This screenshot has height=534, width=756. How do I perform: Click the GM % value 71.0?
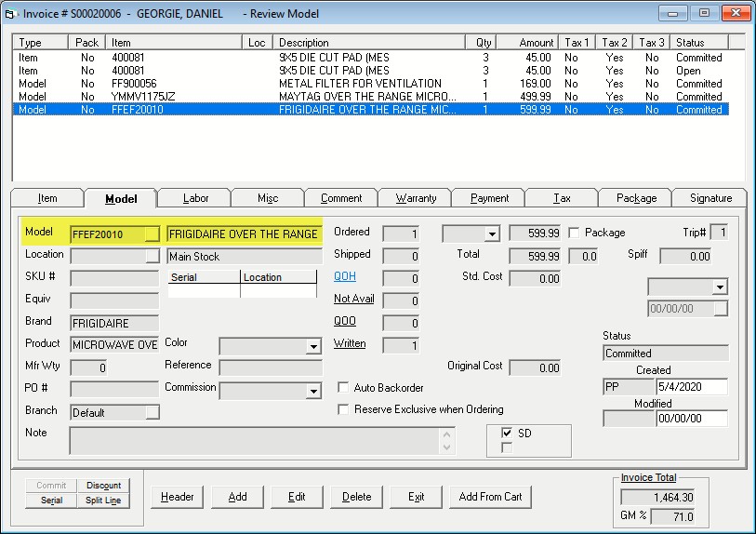[672, 516]
